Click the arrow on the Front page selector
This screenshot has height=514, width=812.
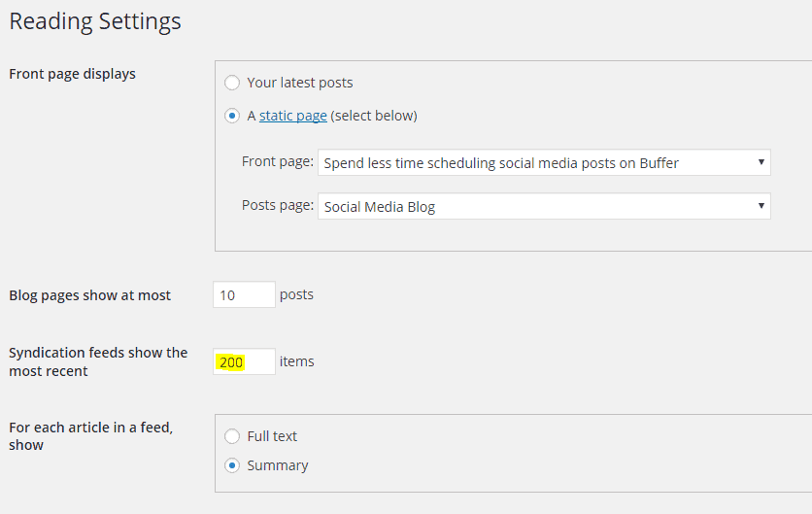click(761, 163)
